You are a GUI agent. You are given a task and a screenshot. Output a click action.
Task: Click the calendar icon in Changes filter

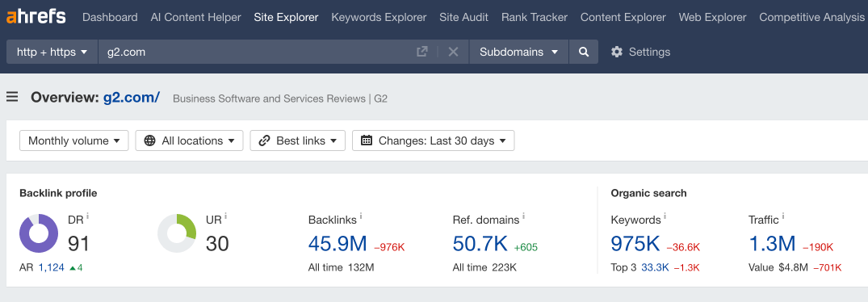click(367, 141)
